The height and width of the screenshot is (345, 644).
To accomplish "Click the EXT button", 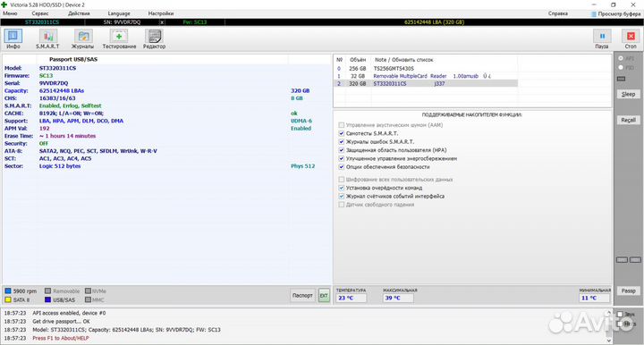I will pyautogui.click(x=324, y=295).
